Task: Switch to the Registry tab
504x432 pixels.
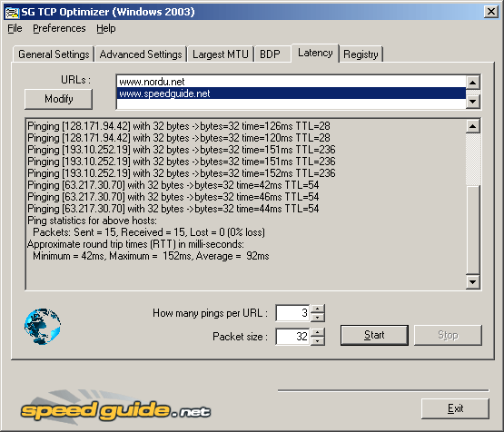Action: click(361, 54)
